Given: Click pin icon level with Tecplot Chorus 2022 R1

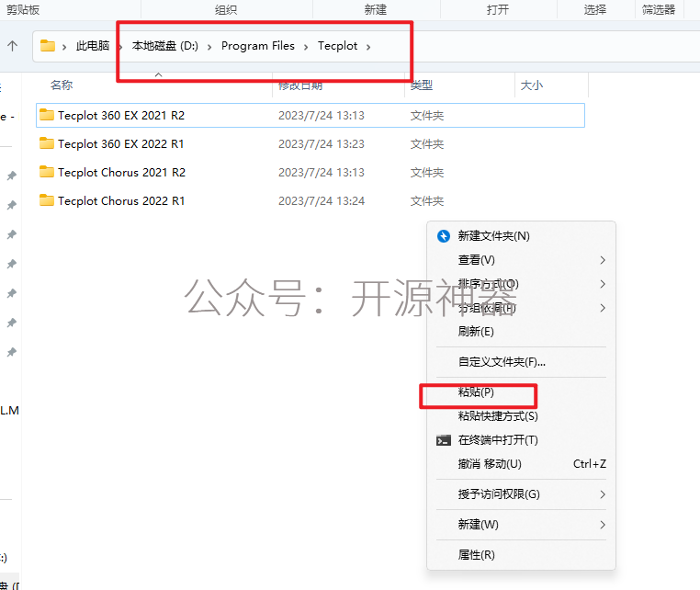Looking at the screenshot, I should point(12,205).
